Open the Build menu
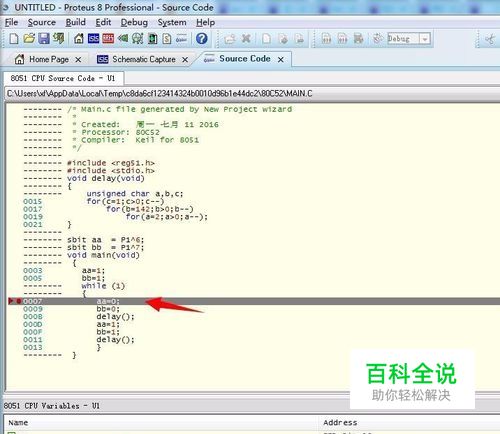 coord(75,22)
